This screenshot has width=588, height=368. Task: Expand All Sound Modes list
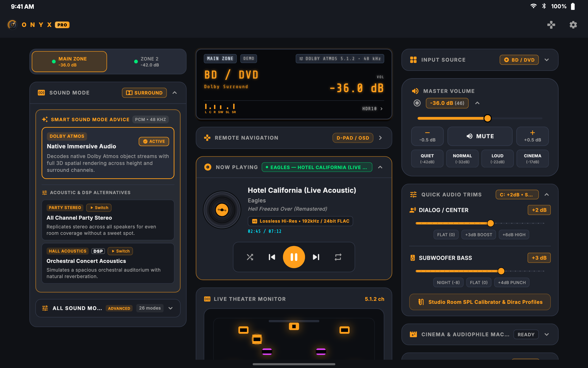click(171, 308)
